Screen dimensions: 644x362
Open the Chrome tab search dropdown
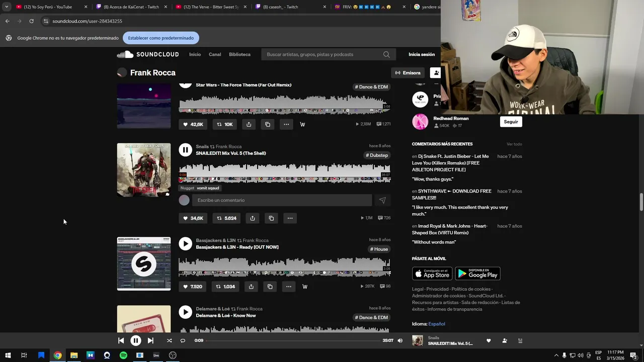coord(7,7)
